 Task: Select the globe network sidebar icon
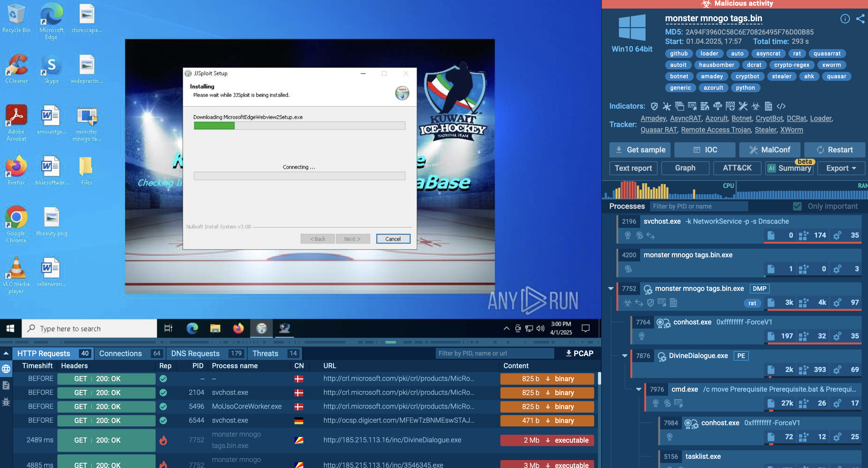6,369
